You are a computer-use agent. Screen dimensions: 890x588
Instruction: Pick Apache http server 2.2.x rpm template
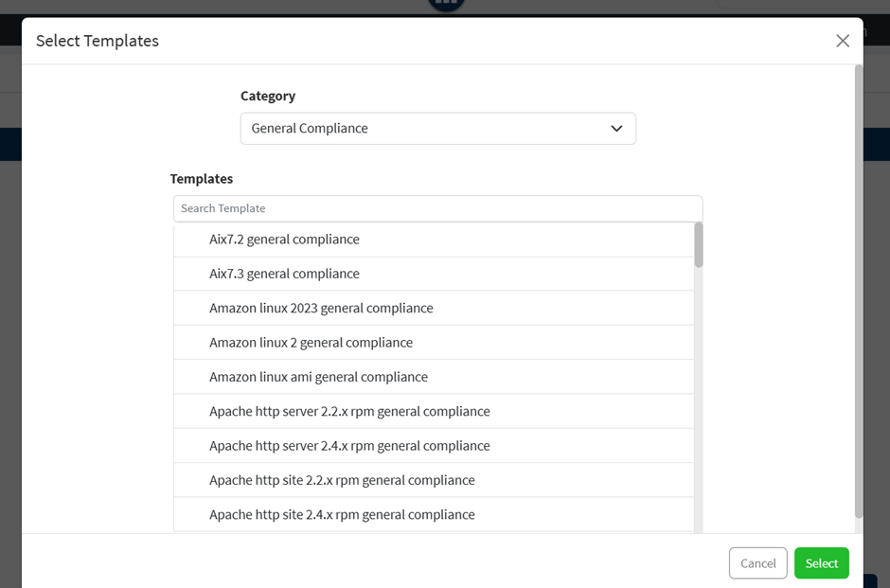434,412
